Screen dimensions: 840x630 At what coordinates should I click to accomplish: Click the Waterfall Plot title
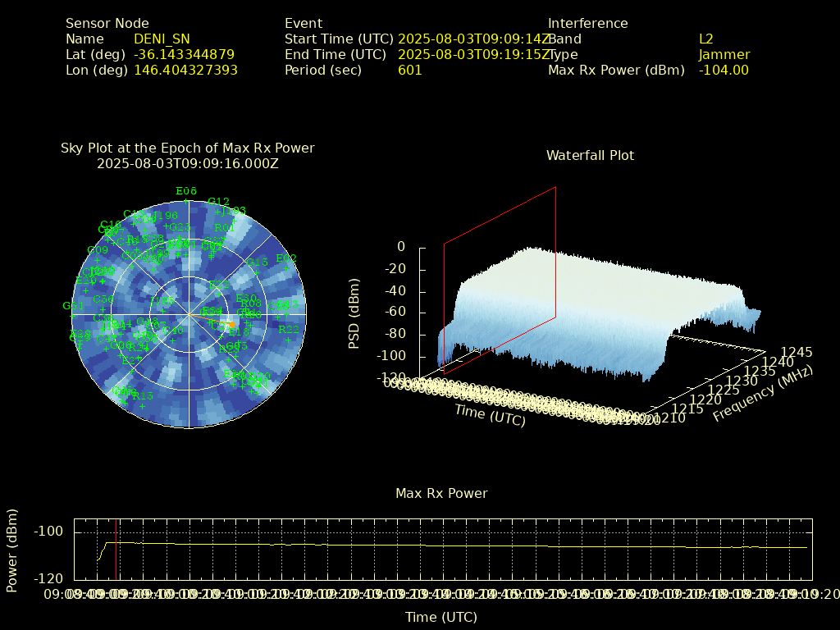point(590,155)
